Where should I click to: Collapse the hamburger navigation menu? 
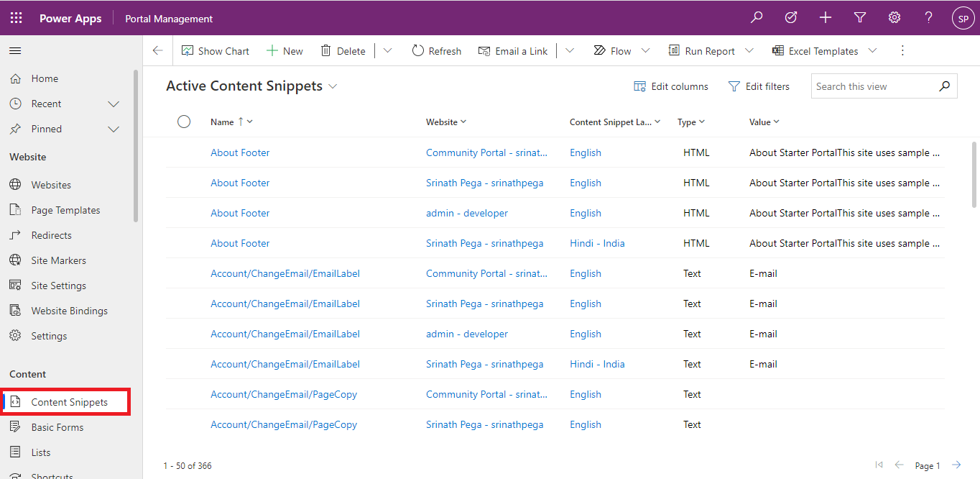click(x=15, y=51)
